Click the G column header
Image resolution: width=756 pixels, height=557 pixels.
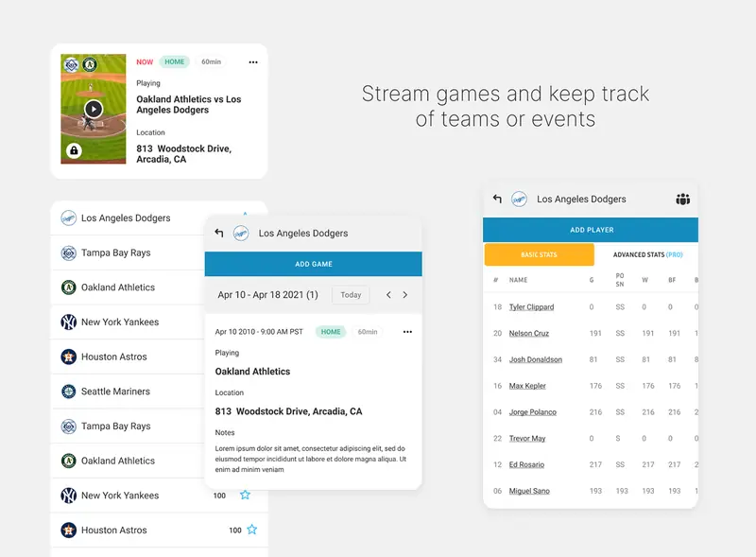(592, 280)
